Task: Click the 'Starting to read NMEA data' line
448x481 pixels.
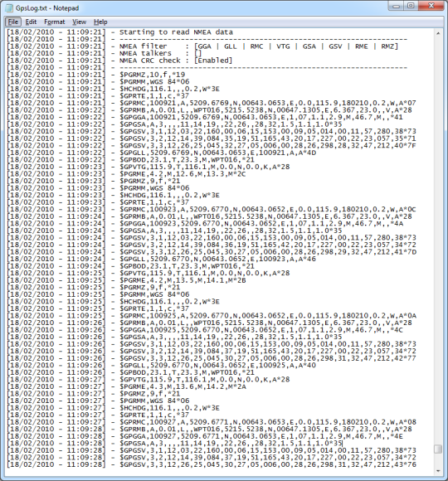Action: pos(119,32)
